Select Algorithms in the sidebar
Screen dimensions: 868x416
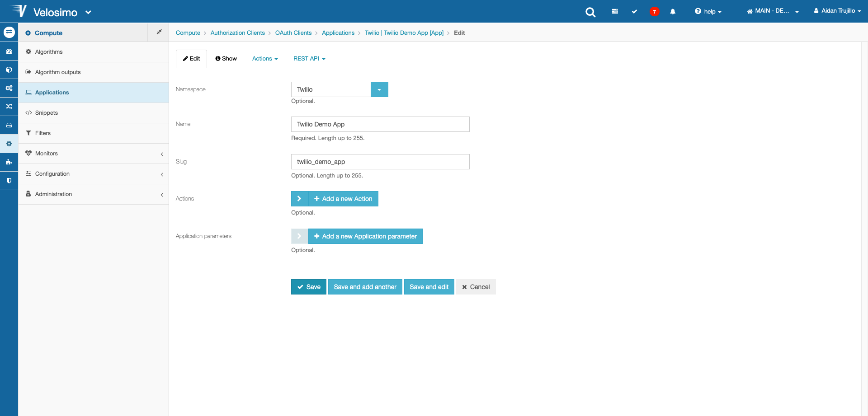pyautogui.click(x=94, y=52)
